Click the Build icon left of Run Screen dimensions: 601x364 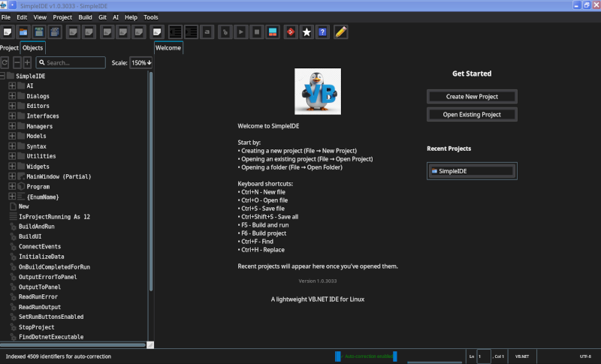(225, 32)
